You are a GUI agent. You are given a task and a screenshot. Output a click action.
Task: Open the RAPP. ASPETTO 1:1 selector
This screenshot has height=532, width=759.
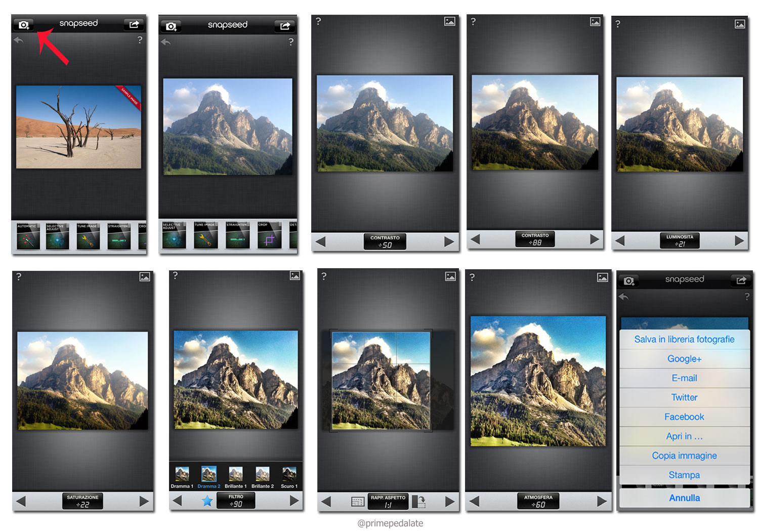tap(388, 501)
